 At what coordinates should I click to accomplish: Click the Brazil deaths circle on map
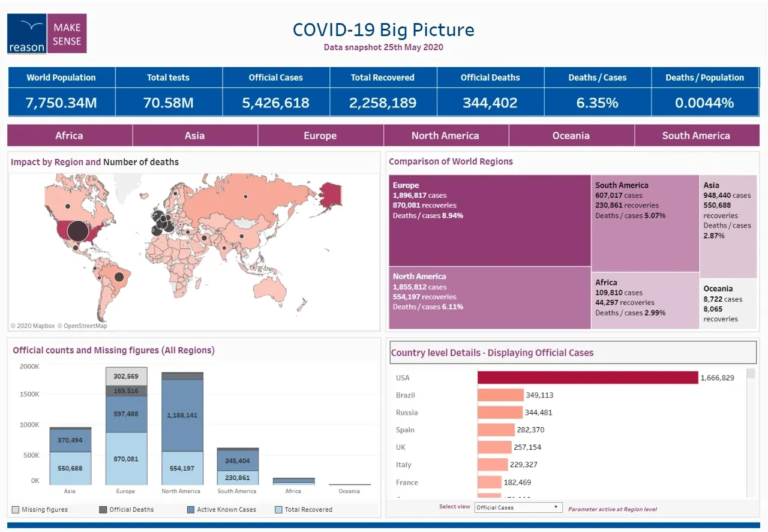119,276
